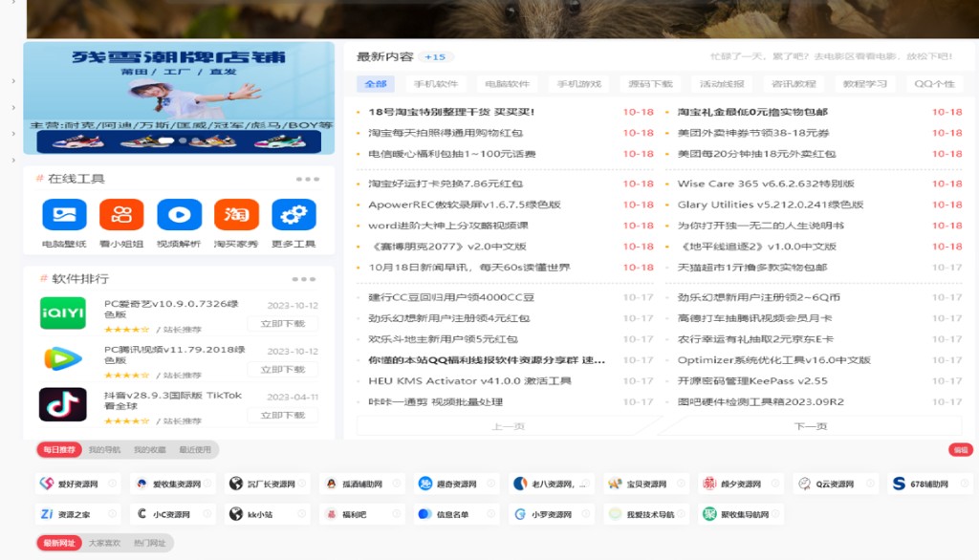Open article HEU KMS Activator v41.0.0 激活工具
This screenshot has height=560, width=979.
(469, 381)
